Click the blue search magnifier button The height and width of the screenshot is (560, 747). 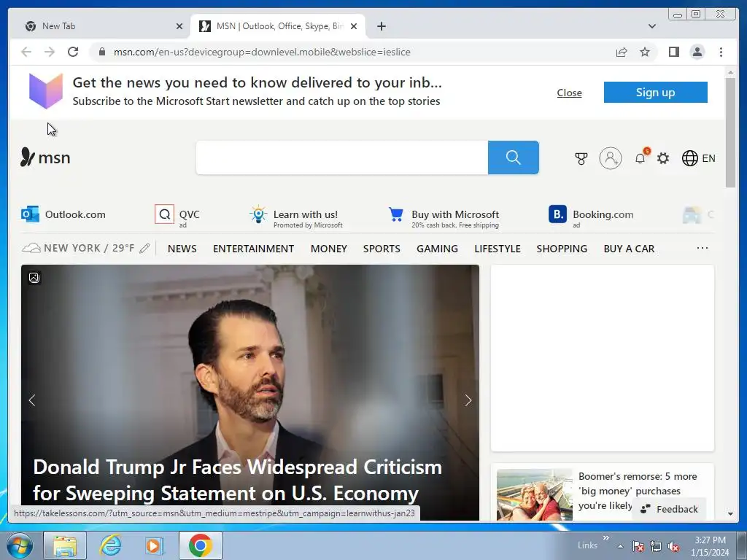point(513,157)
